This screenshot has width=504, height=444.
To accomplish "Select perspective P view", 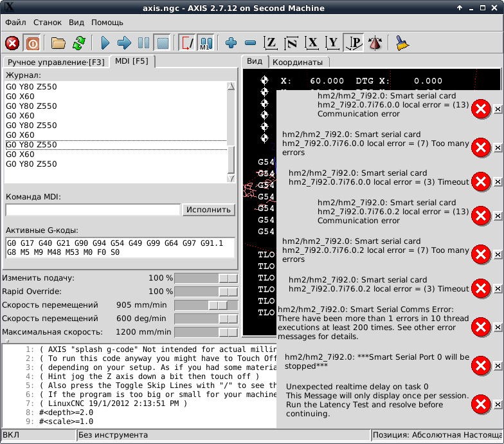I will click(x=354, y=43).
